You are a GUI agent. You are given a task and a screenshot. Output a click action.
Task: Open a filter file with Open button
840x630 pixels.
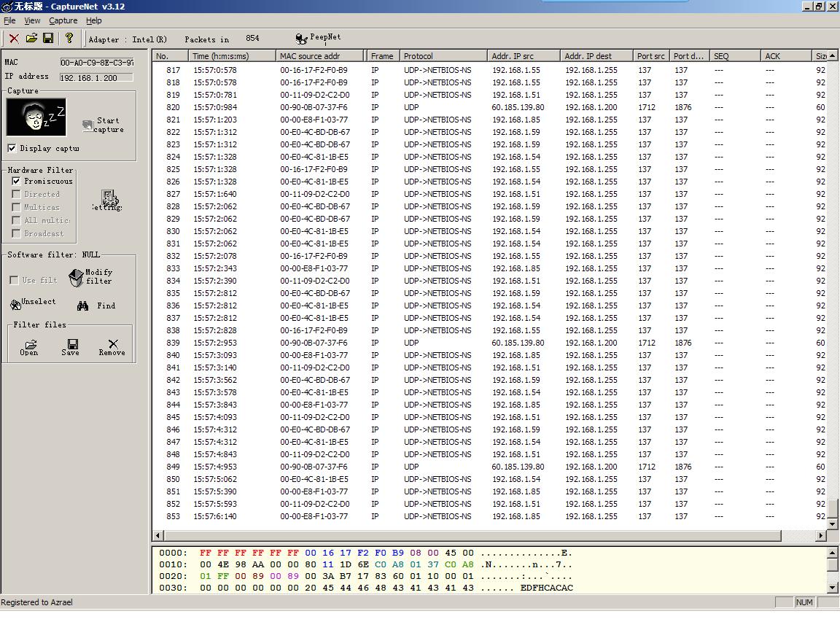coord(29,347)
